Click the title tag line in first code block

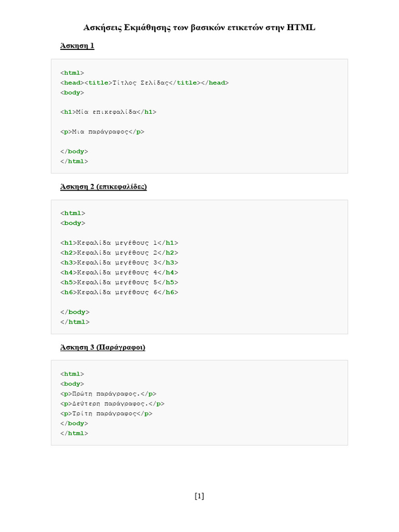point(144,83)
